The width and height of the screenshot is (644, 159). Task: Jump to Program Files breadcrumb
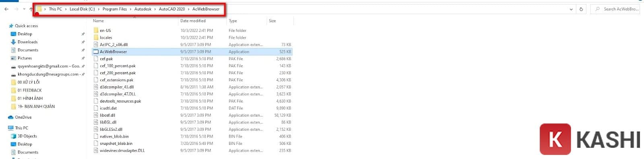click(x=115, y=9)
